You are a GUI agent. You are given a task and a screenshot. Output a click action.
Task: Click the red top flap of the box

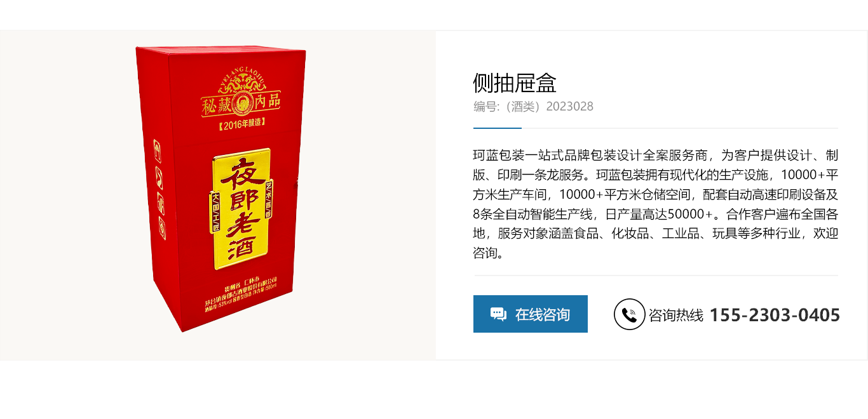pyautogui.click(x=221, y=50)
